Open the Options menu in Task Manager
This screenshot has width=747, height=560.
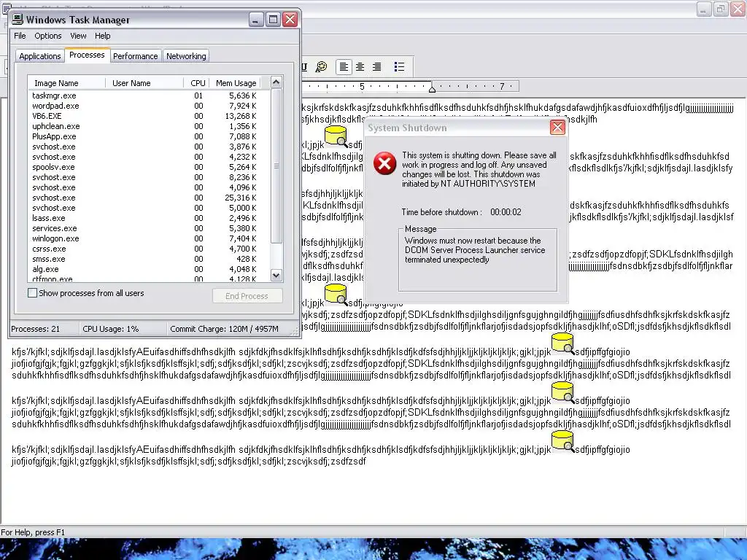point(47,36)
